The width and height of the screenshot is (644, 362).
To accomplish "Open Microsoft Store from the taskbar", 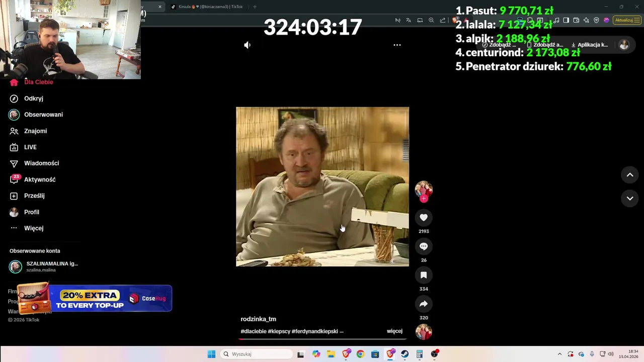I will tap(375, 354).
